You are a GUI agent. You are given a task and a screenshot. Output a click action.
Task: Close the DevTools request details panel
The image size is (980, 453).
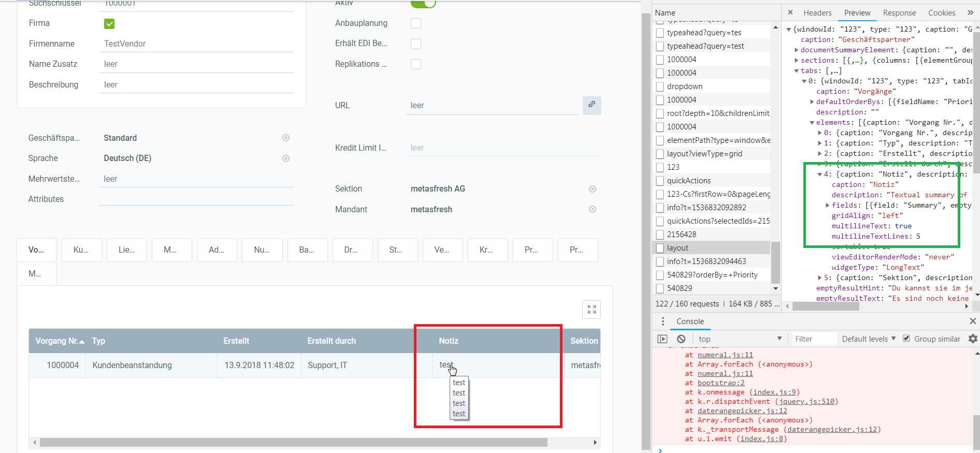click(x=790, y=12)
